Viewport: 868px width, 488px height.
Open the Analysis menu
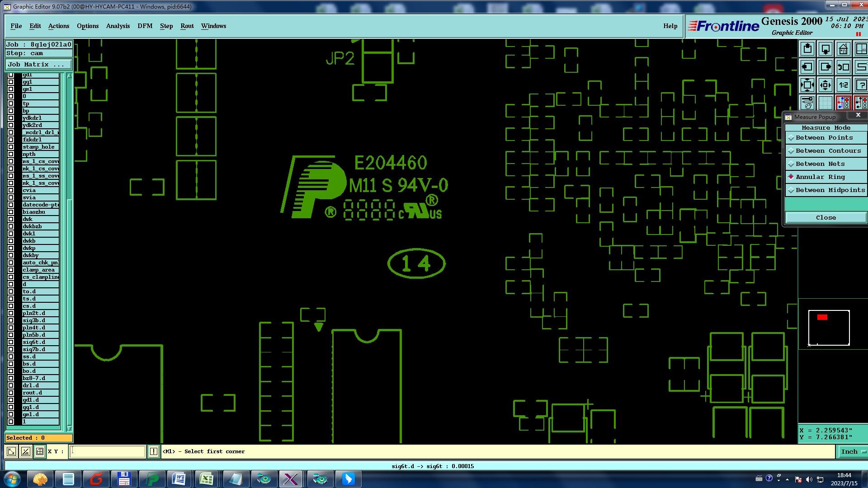[118, 26]
